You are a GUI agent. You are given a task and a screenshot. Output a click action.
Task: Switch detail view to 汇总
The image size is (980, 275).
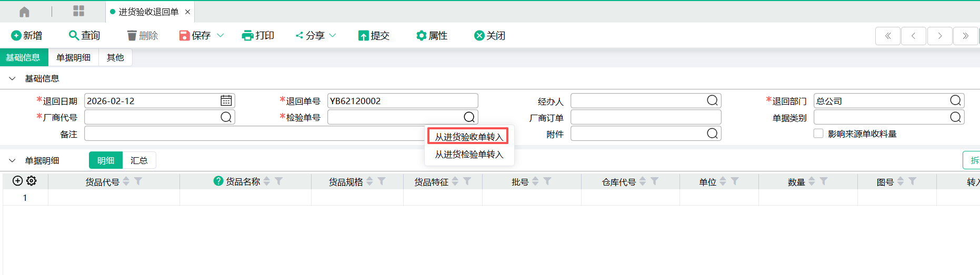click(x=139, y=160)
